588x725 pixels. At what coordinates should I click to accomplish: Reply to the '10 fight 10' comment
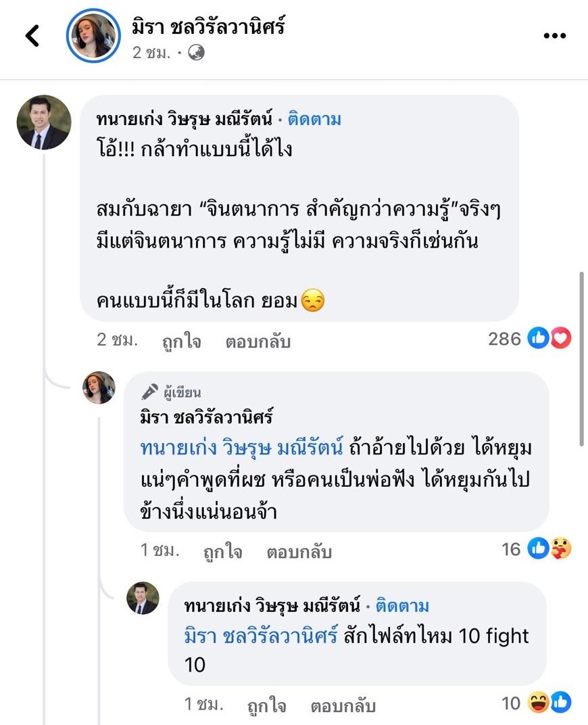[x=343, y=706]
